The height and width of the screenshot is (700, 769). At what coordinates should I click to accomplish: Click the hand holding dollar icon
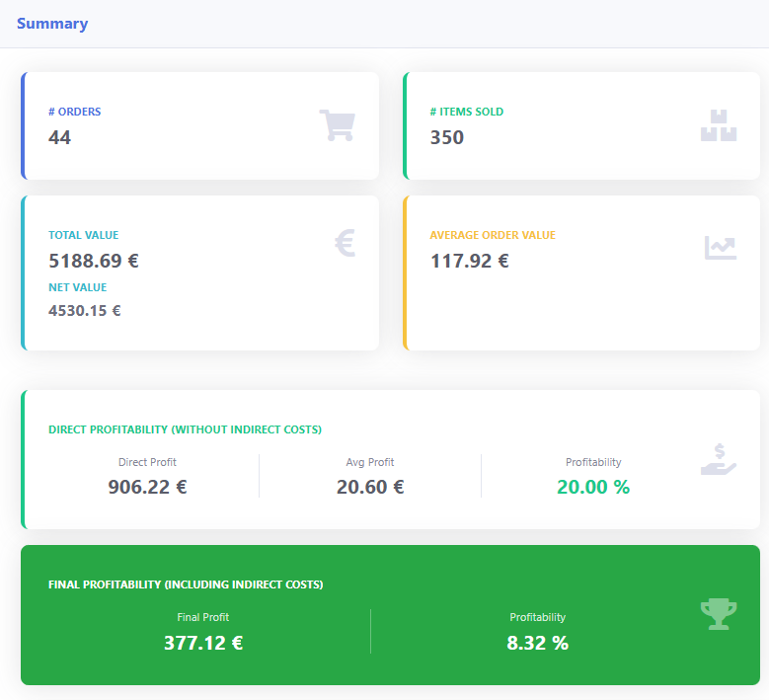(719, 459)
